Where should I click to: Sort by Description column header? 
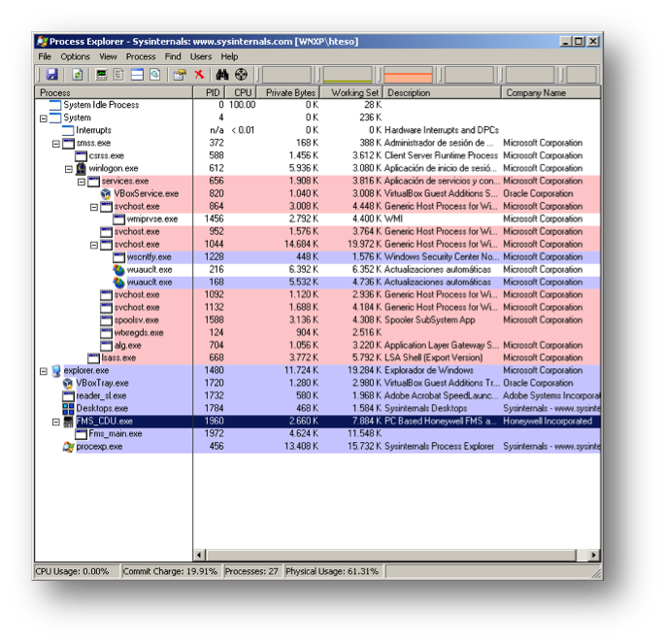point(443,93)
